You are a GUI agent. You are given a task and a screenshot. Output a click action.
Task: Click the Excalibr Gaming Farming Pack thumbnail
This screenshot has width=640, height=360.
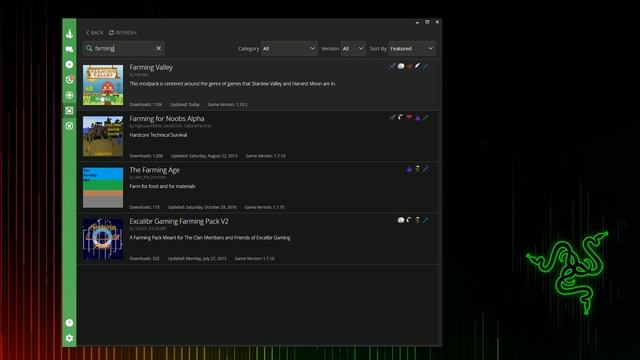[103, 239]
